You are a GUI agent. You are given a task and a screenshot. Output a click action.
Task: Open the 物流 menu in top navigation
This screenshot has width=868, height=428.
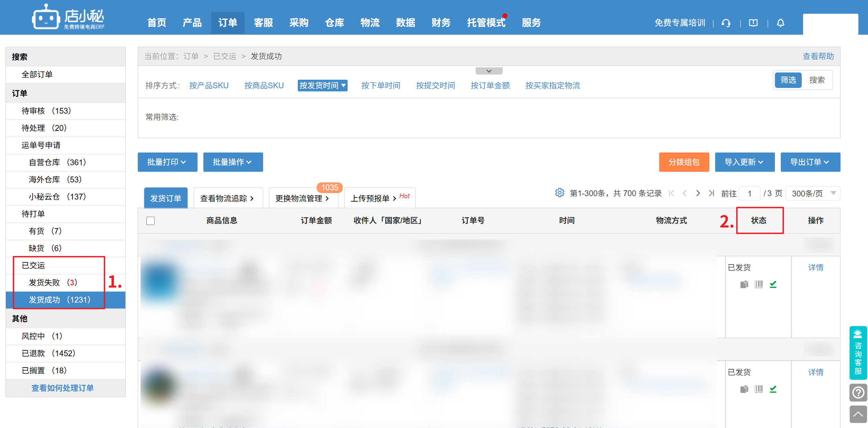(x=370, y=23)
